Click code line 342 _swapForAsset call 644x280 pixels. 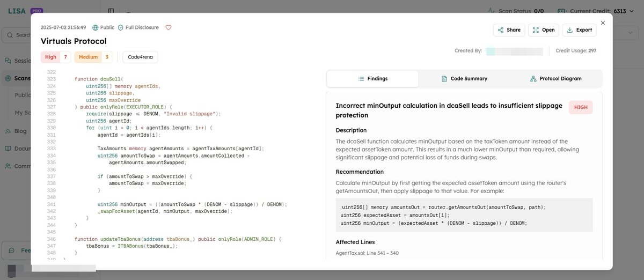pyautogui.click(x=165, y=211)
